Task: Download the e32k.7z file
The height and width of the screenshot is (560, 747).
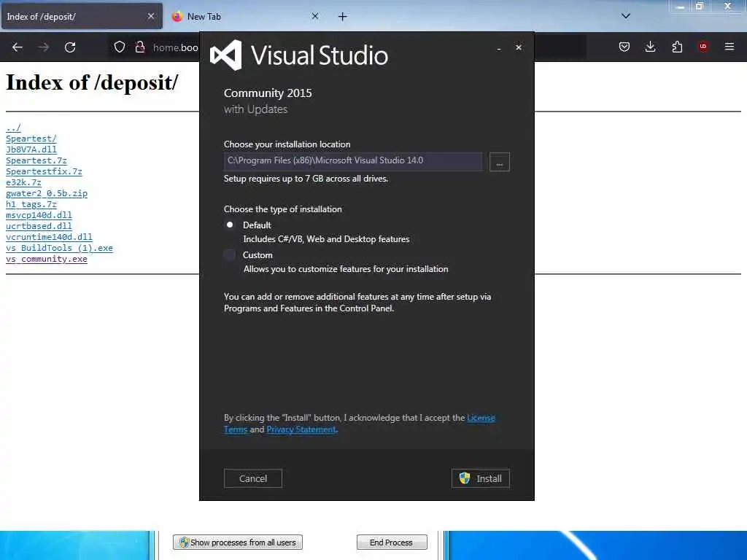Action: coord(23,182)
